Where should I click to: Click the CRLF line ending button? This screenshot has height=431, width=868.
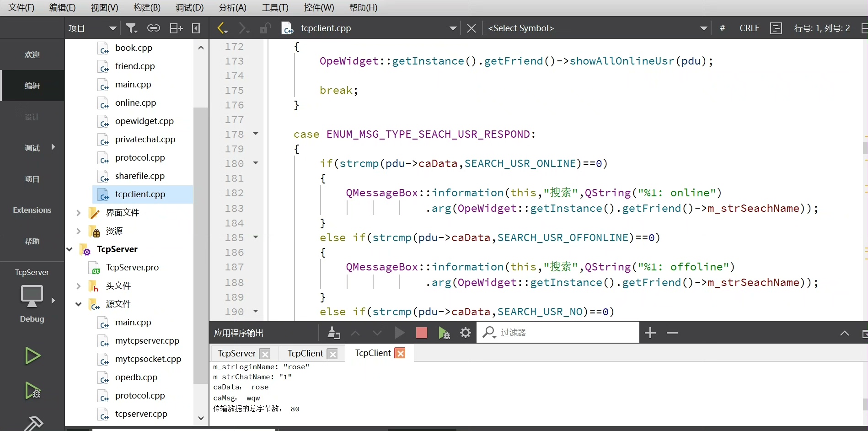click(749, 28)
